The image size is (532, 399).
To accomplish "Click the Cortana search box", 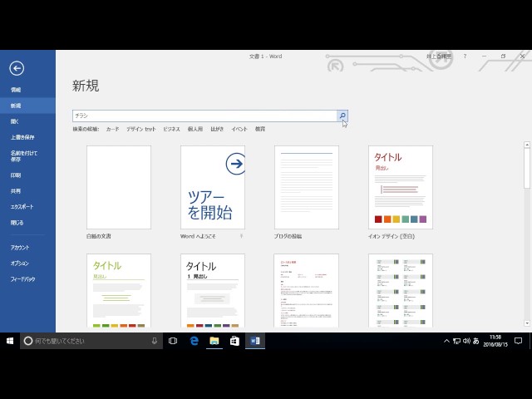I will (91, 341).
